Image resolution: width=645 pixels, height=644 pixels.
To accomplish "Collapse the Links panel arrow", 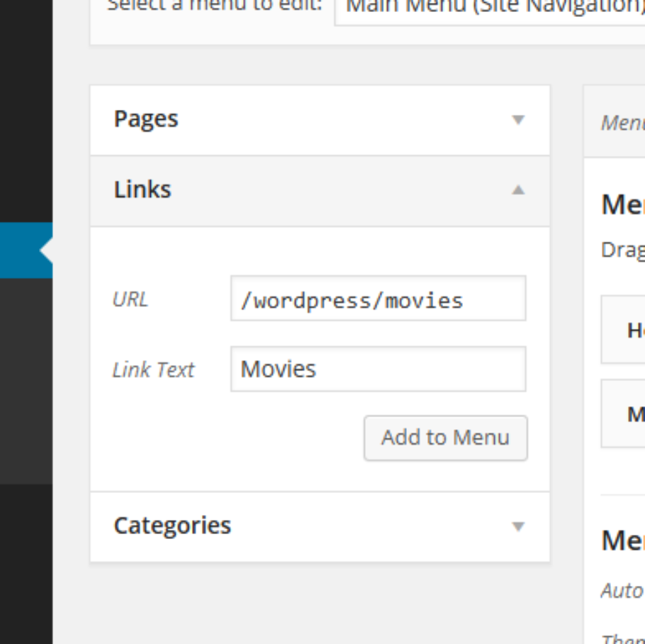I will tap(518, 189).
